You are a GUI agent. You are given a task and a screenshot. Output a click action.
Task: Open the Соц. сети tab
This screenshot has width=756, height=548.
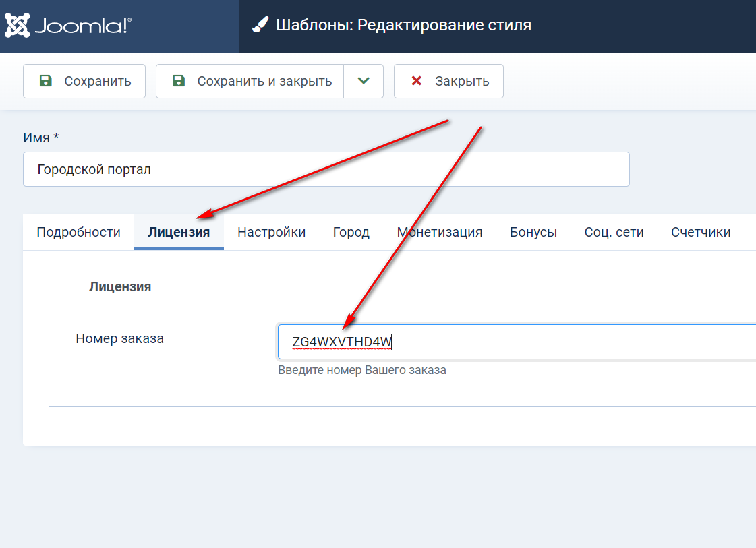coord(614,232)
